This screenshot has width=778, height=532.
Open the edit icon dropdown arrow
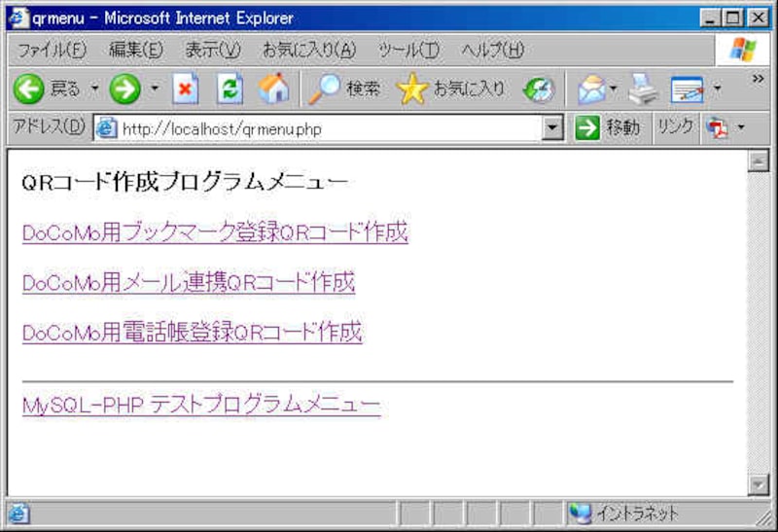(x=717, y=89)
